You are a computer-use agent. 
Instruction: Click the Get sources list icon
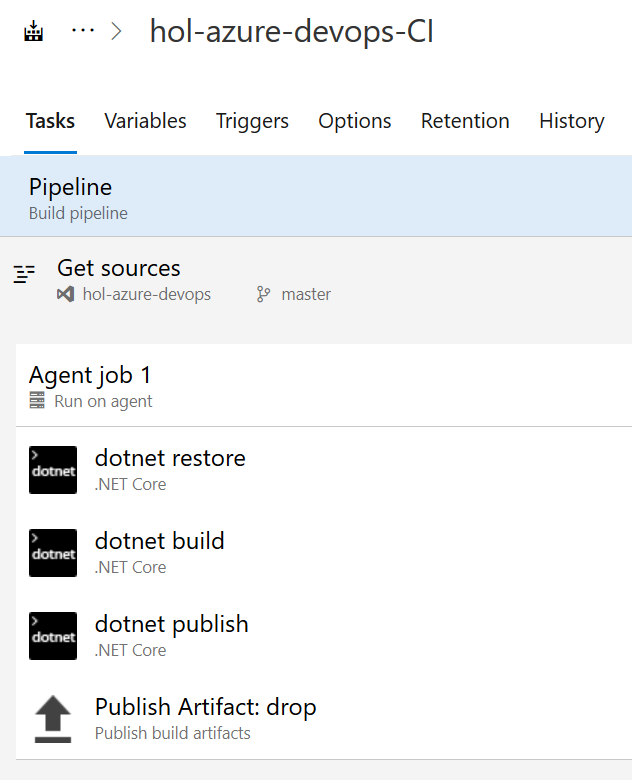click(x=24, y=274)
